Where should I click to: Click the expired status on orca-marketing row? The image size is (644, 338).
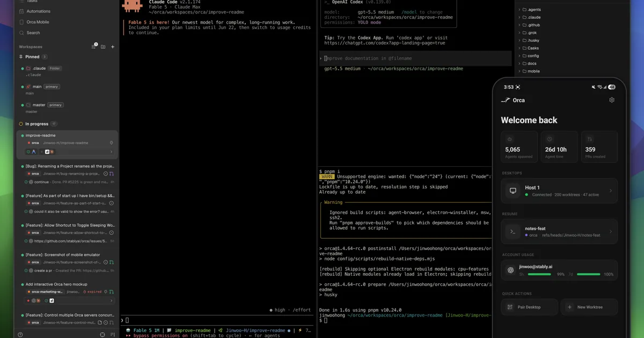(92, 292)
